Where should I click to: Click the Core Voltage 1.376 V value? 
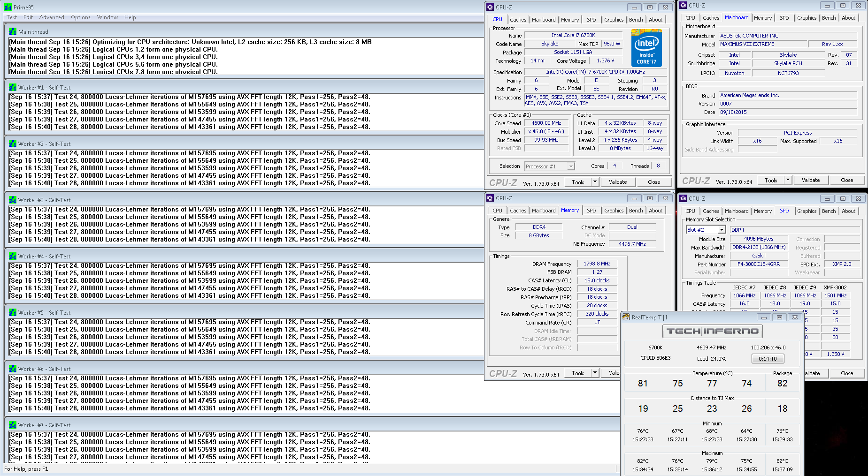coord(606,60)
